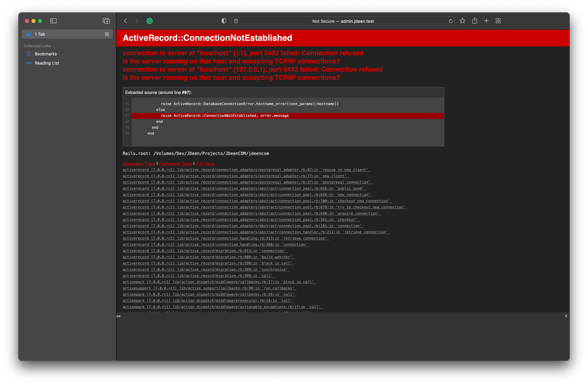588x385 pixels.
Task: Click the Rails.root path text
Action: click(196, 154)
